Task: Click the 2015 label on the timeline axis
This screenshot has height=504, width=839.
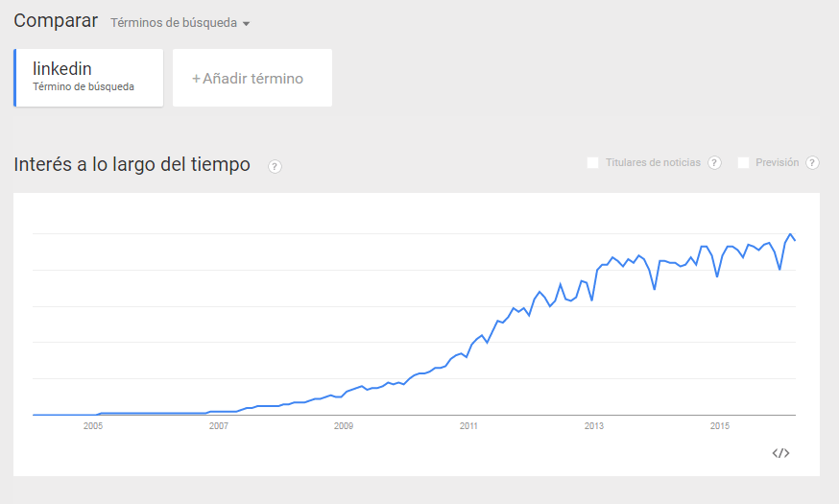Action: [x=719, y=425]
